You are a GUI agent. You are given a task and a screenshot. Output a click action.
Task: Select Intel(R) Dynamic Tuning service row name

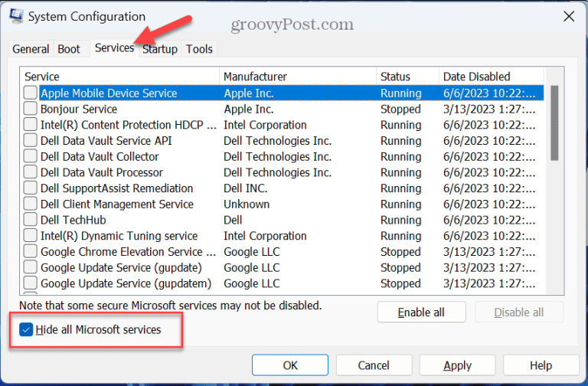[x=119, y=236]
